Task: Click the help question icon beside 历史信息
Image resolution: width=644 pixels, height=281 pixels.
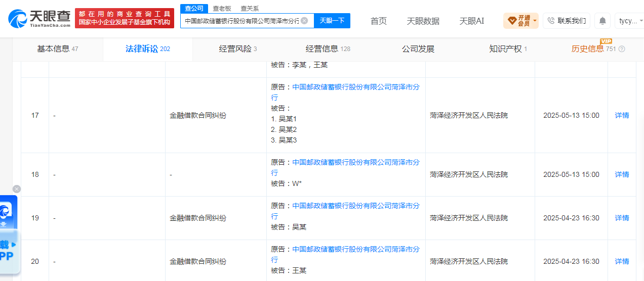Action: [622, 49]
